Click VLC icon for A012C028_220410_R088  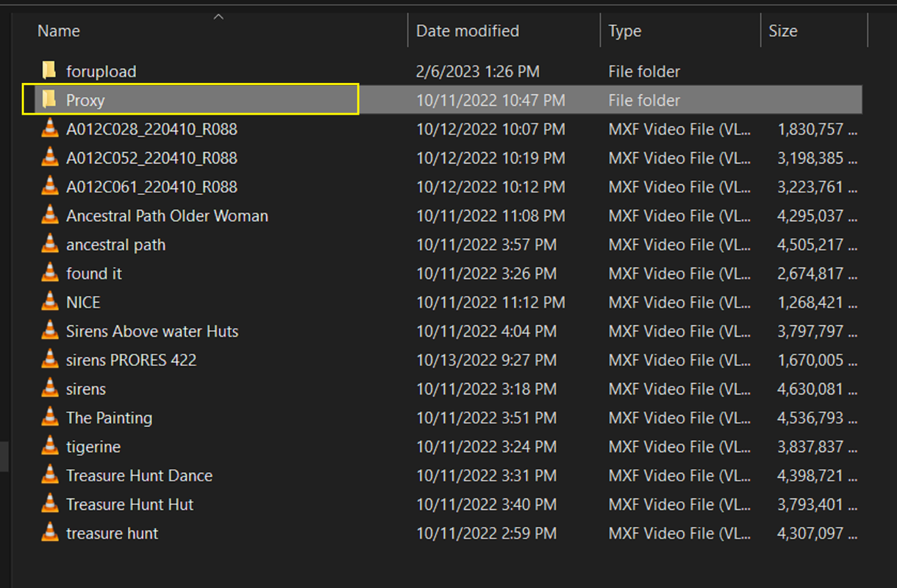[49, 129]
